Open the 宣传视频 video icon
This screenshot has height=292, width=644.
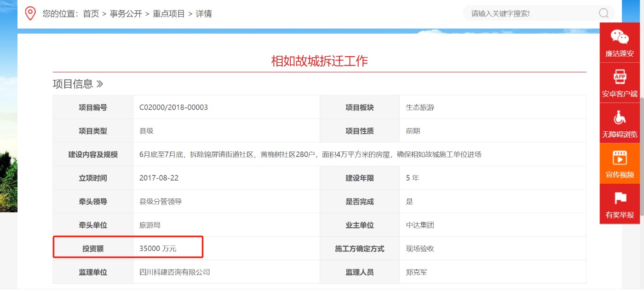click(620, 158)
